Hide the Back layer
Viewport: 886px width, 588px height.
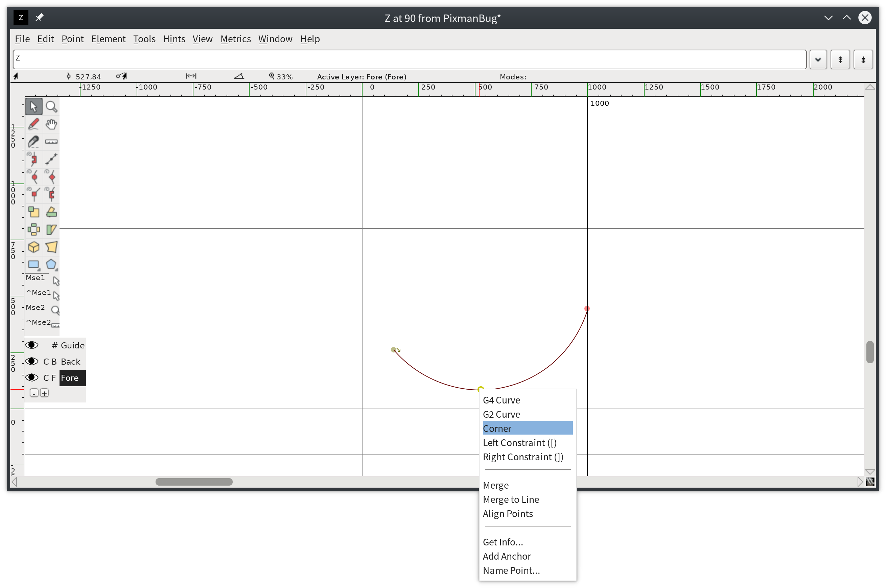(x=32, y=361)
